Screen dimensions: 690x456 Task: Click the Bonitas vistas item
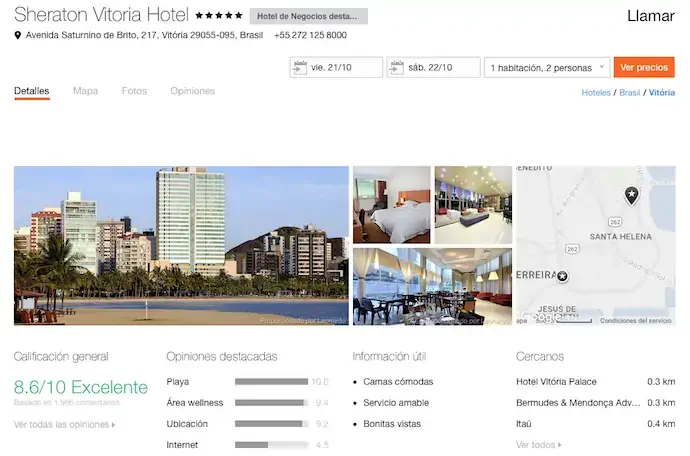tap(392, 424)
